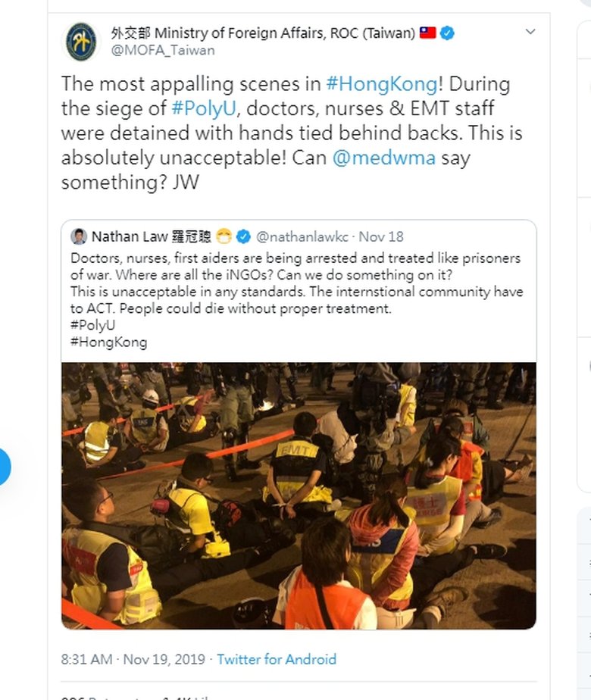Click the Taiwan flag emoji in the header
Viewport: 591px width, 700px height.
click(428, 33)
